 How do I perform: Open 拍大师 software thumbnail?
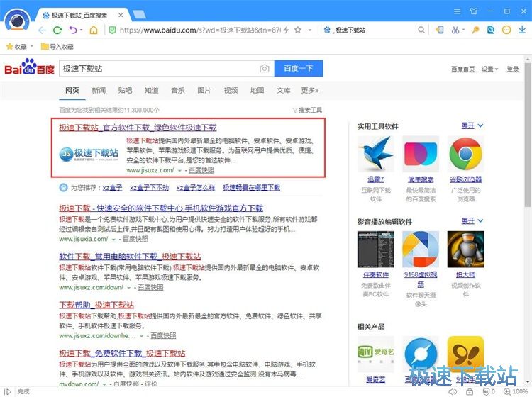coord(466,249)
